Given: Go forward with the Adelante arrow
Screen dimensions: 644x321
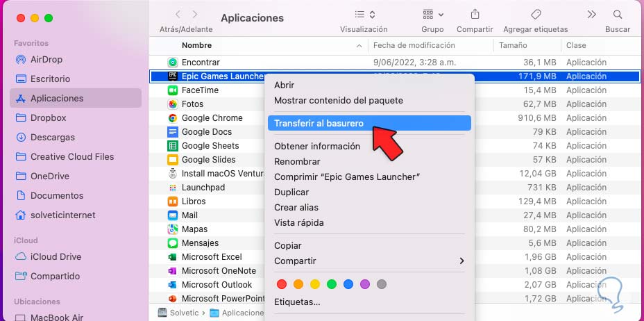Looking at the screenshot, I should (x=195, y=15).
